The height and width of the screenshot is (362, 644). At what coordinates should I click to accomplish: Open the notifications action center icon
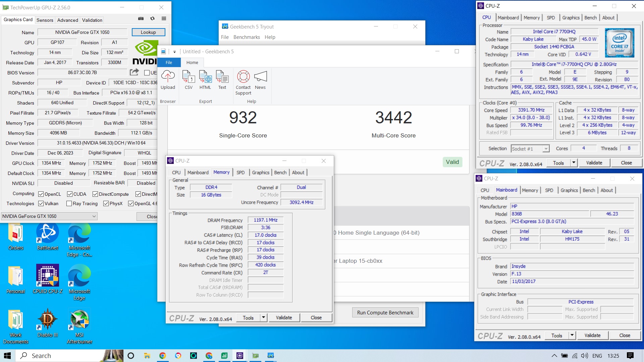pos(630,356)
